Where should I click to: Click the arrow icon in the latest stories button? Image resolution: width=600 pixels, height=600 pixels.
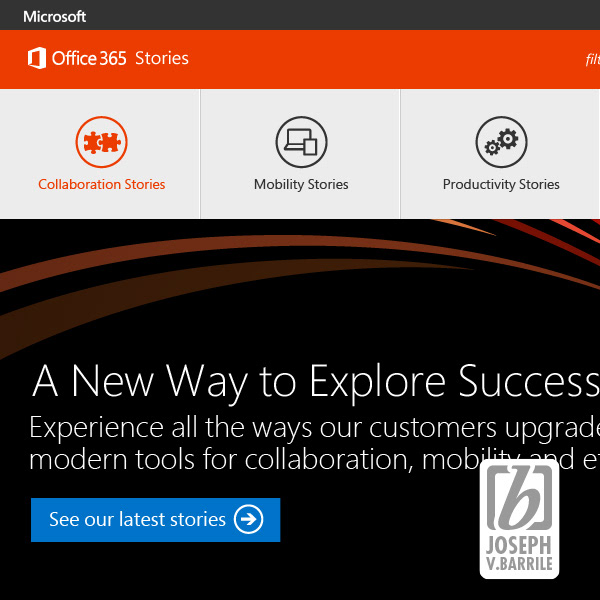(248, 519)
